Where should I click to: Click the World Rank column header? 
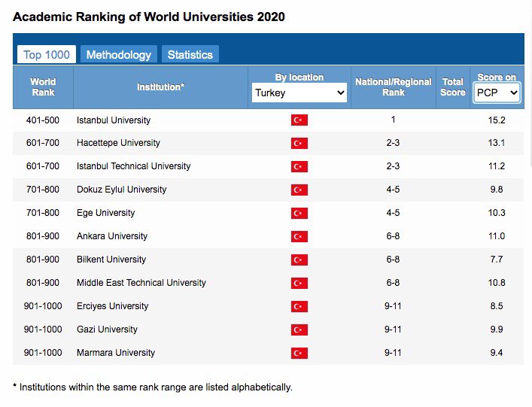click(x=43, y=87)
